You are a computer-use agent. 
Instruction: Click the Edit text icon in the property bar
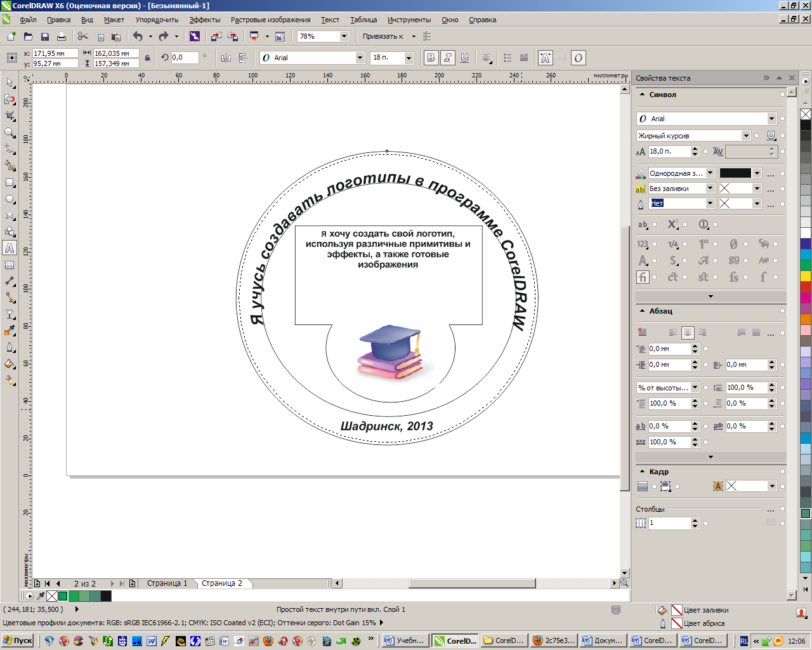click(x=561, y=58)
